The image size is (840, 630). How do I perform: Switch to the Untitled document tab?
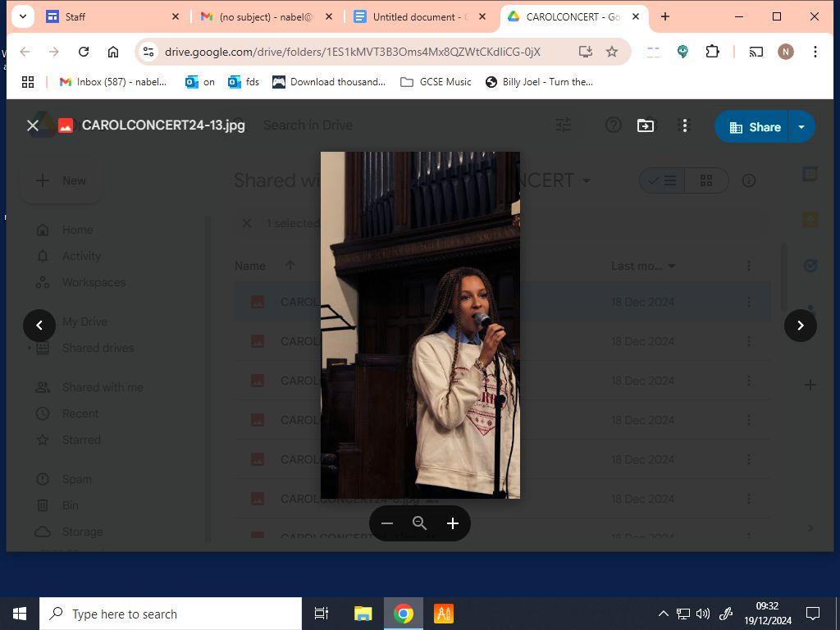(419, 17)
